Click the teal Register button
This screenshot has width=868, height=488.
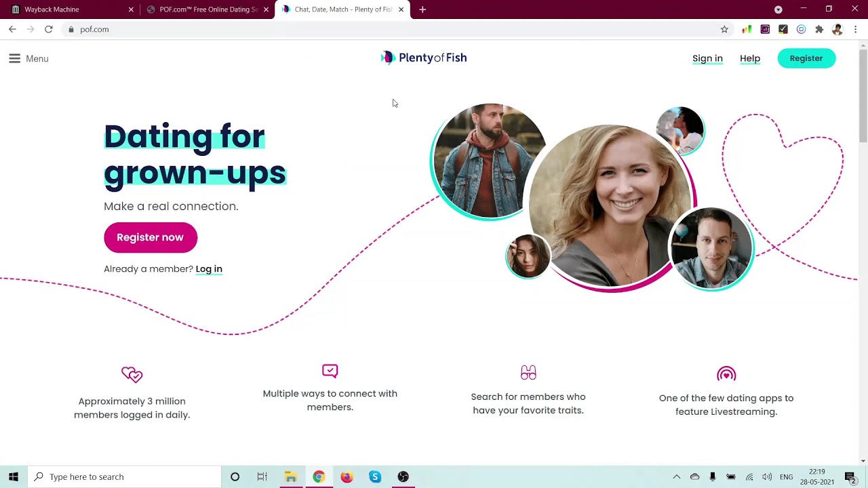[x=806, y=58]
